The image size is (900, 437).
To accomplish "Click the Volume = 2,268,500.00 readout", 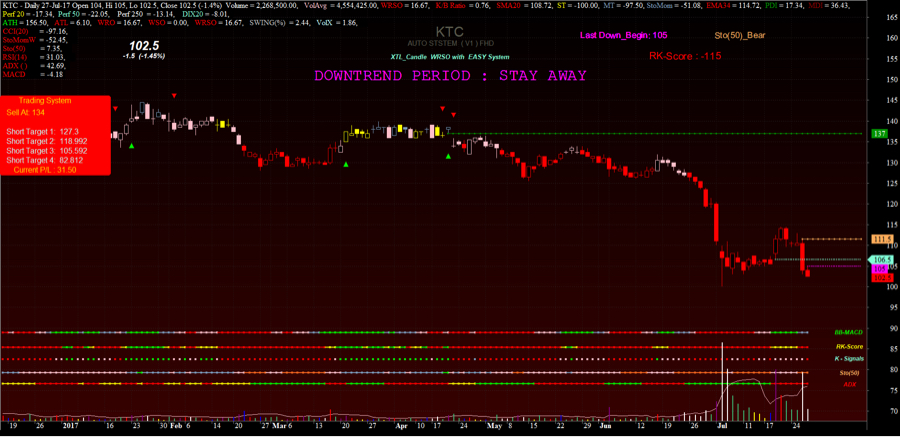I will [x=263, y=5].
